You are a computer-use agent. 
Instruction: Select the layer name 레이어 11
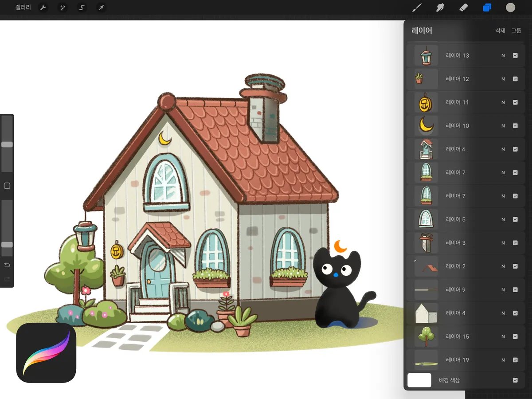click(458, 102)
